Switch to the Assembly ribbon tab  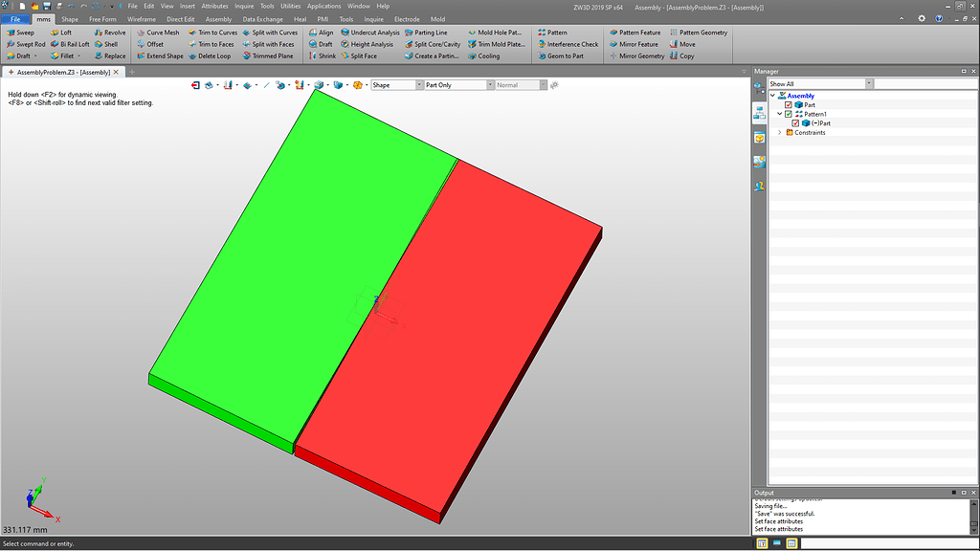pyautogui.click(x=219, y=18)
